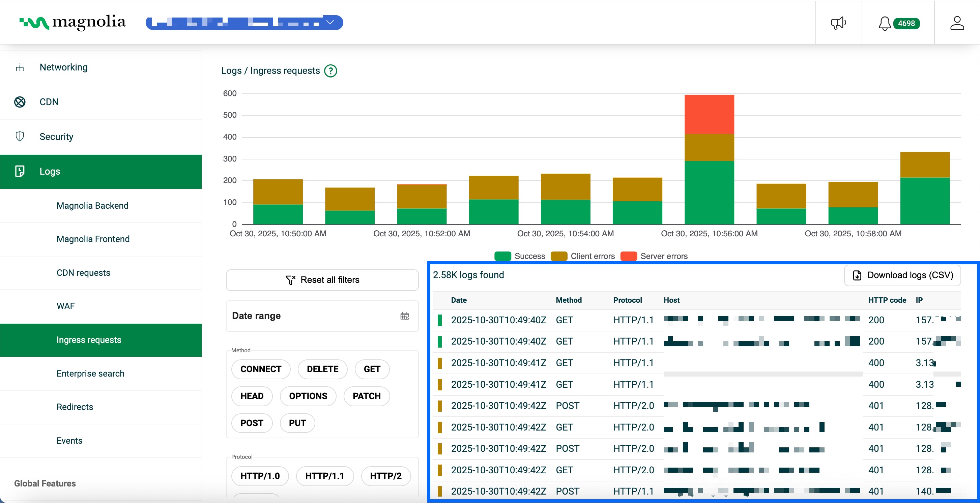Select the Logs sidebar icon
980x503 pixels.
pos(20,172)
